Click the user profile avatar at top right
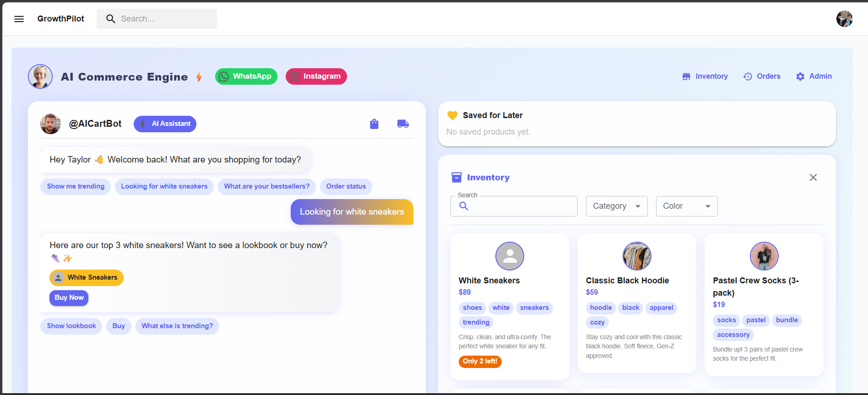868x395 pixels. pos(844,19)
